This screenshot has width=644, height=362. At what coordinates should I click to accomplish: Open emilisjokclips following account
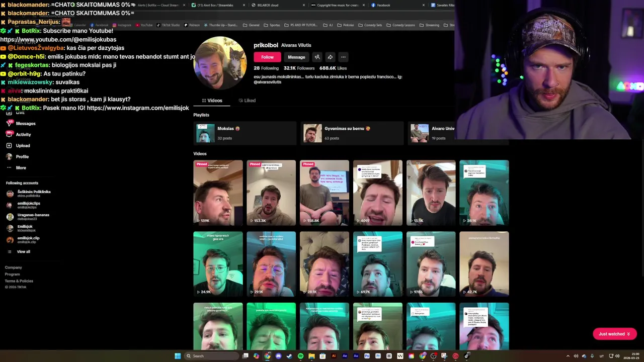click(x=24, y=205)
